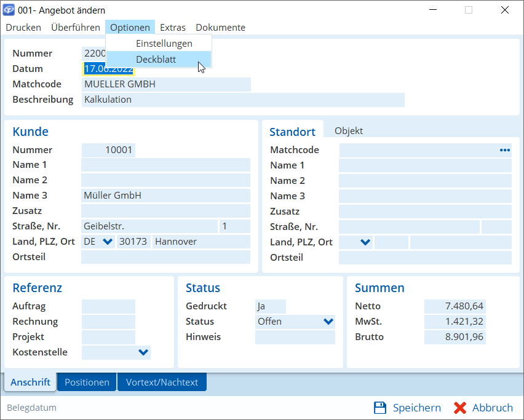Viewport: 524px width, 420px height.
Task: Open the Dokumente menu
Action: click(220, 28)
